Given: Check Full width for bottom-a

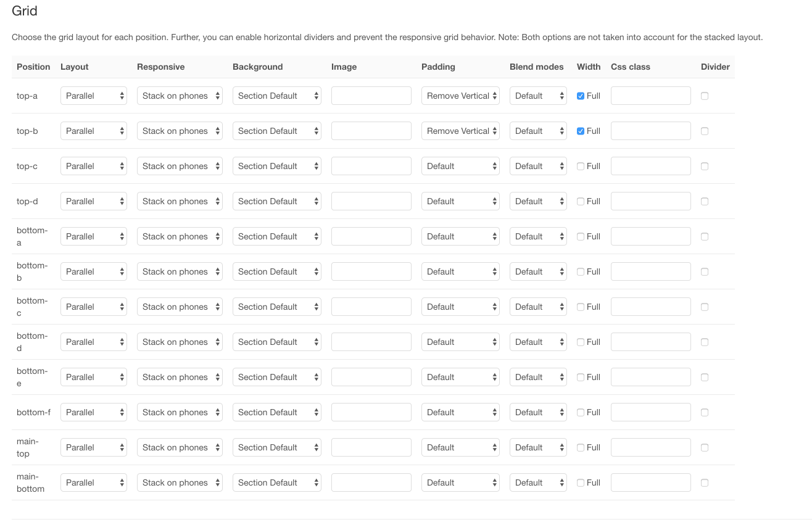Looking at the screenshot, I should 581,236.
